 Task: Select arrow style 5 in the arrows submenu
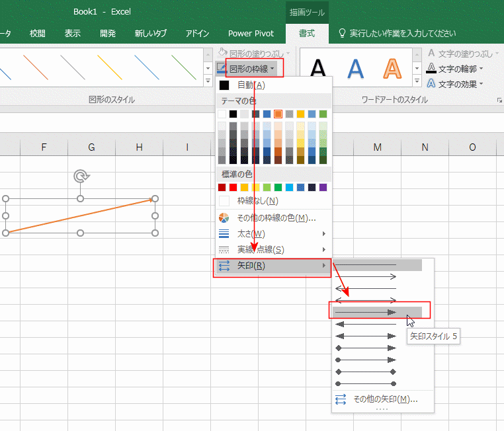(375, 311)
